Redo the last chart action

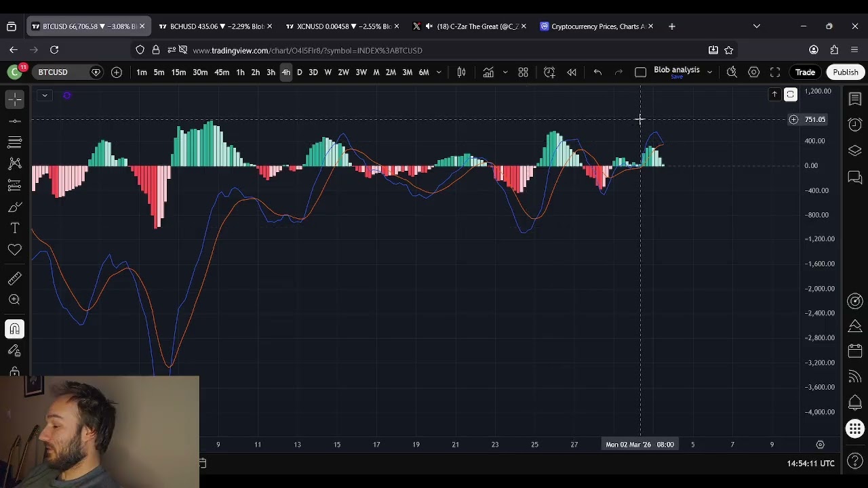coord(618,72)
